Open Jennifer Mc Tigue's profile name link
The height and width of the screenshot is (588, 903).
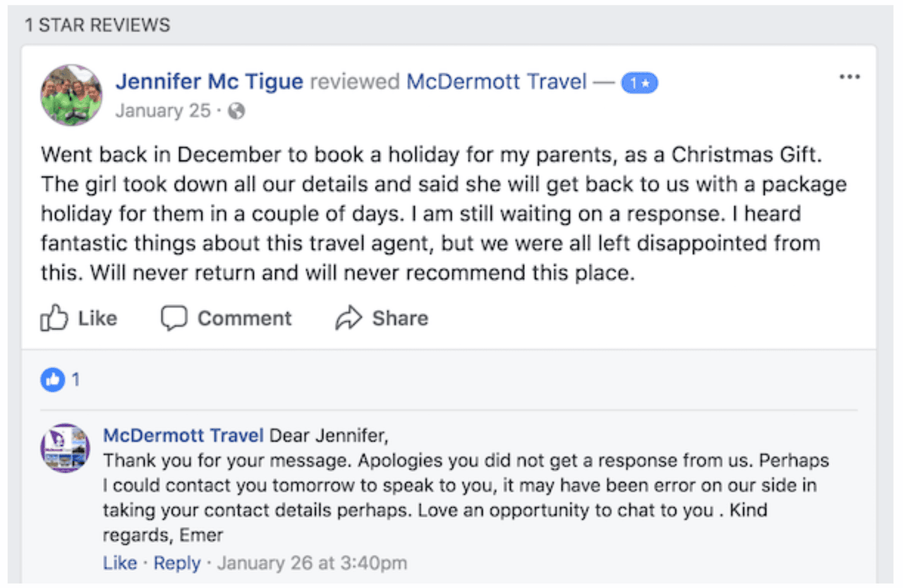[210, 82]
